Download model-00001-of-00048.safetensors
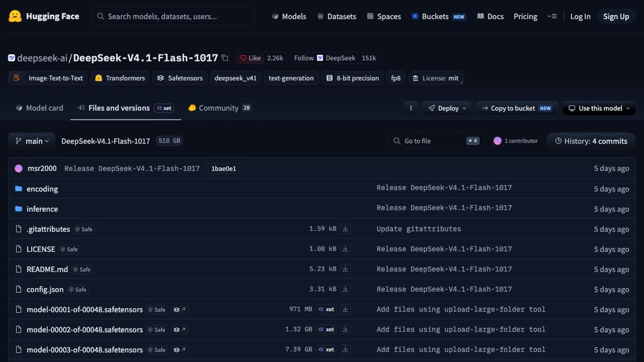Image resolution: width=644 pixels, height=362 pixels. tap(345, 309)
